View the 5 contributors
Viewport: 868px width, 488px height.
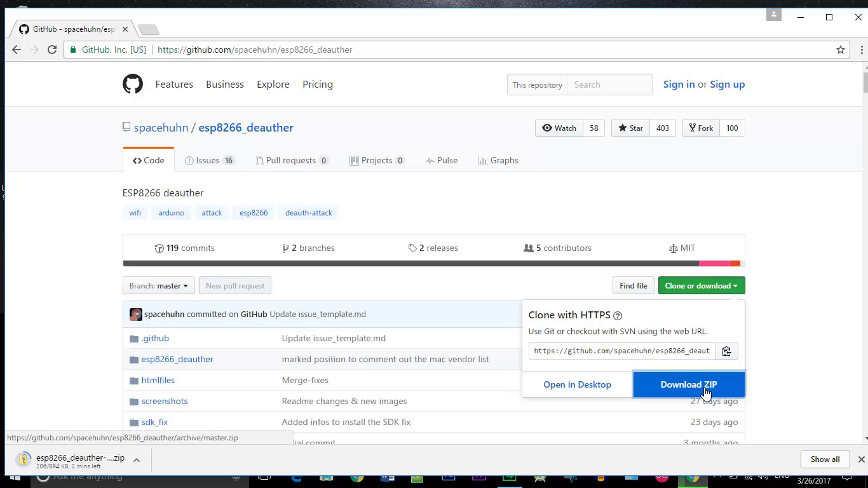[x=557, y=248]
